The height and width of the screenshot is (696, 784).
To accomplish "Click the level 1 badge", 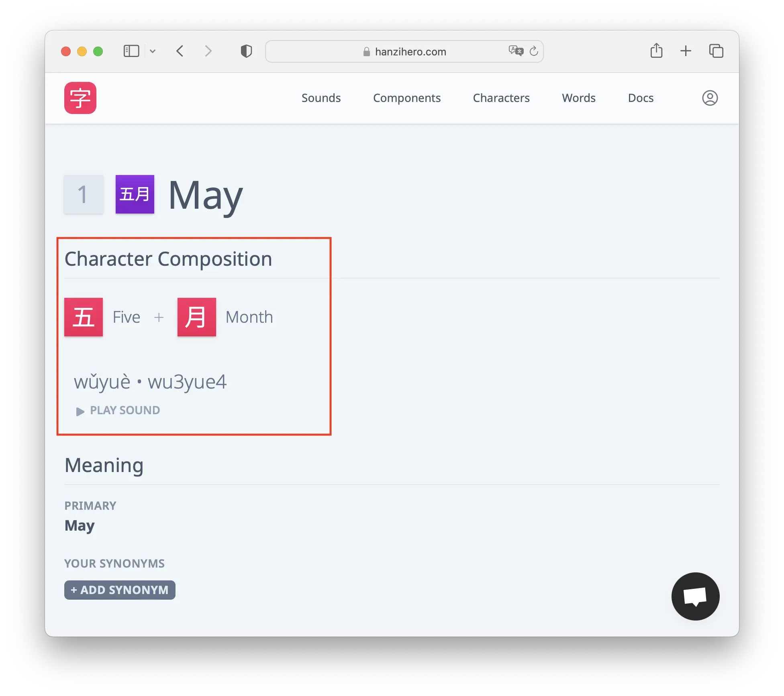I will [x=84, y=194].
